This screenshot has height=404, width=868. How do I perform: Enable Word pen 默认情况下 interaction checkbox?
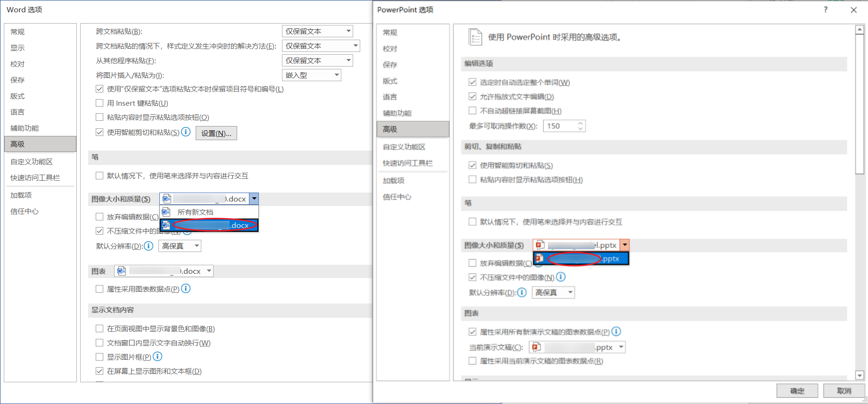(x=99, y=176)
